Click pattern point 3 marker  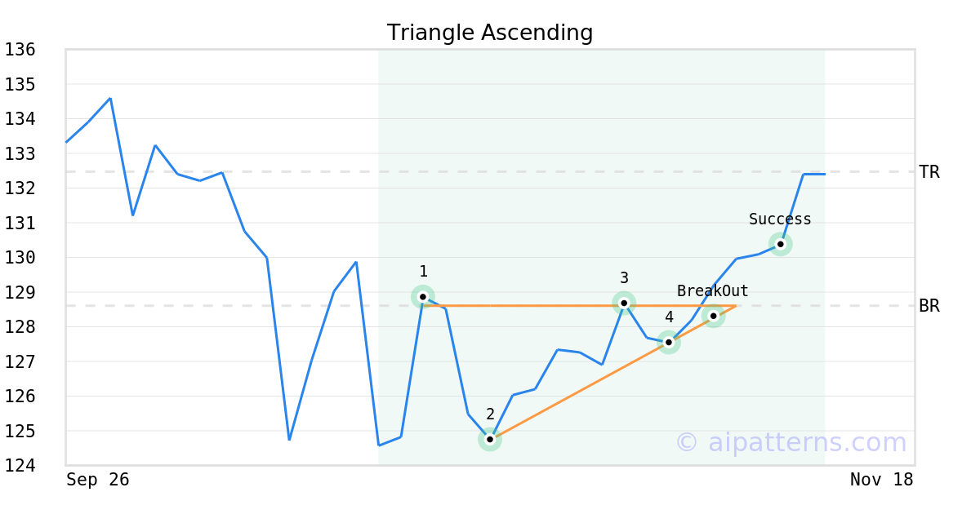624,303
